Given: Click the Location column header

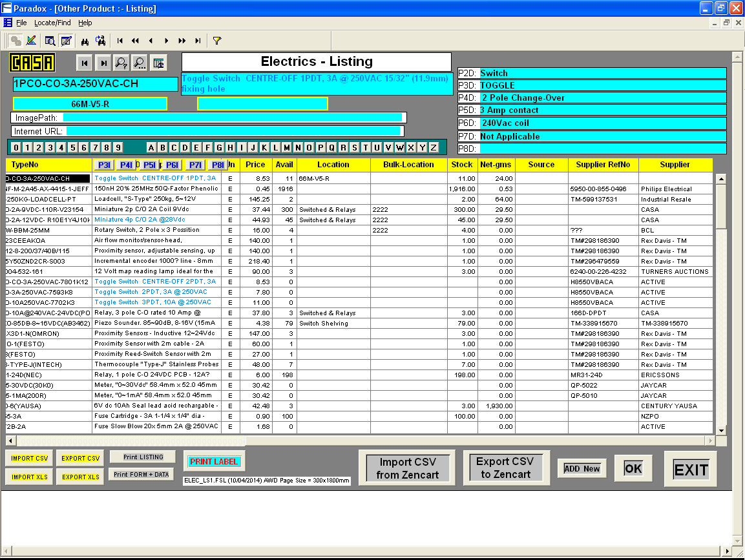Looking at the screenshot, I should click(333, 165).
